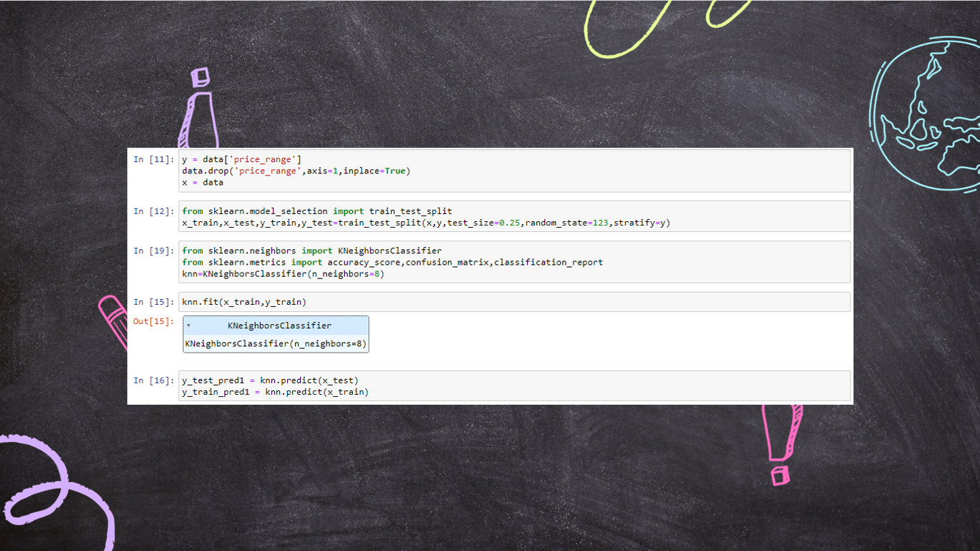Click the knn.fit(x_train,y_train) cell
This screenshot has height=551, width=980.
[514, 302]
